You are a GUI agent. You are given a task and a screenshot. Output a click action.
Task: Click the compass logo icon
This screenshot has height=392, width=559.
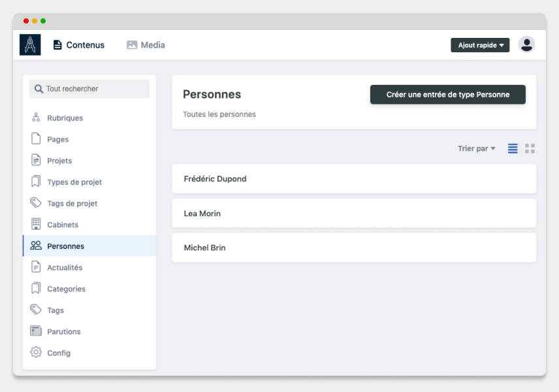30,44
